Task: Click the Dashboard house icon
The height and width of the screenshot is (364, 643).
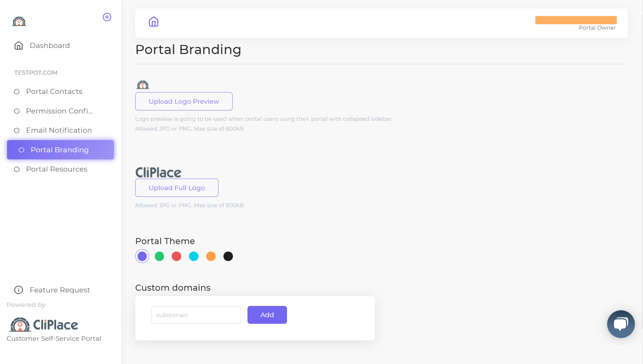Action: [x=19, y=46]
